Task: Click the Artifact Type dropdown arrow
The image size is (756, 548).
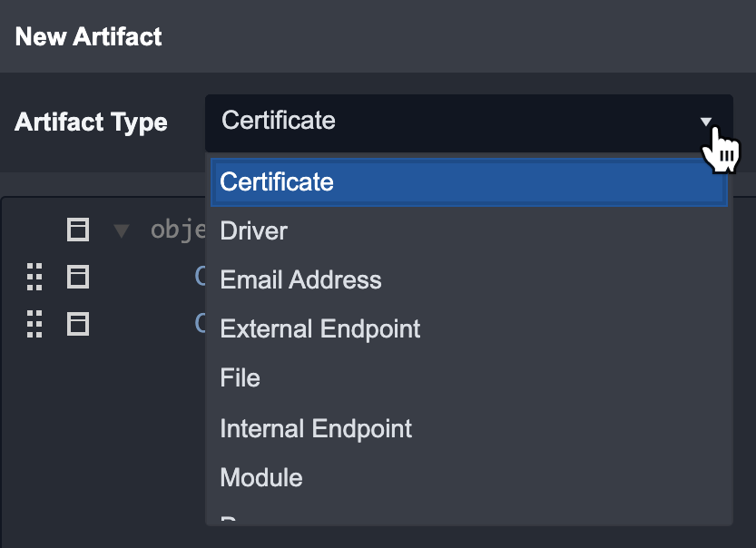Action: (x=706, y=122)
